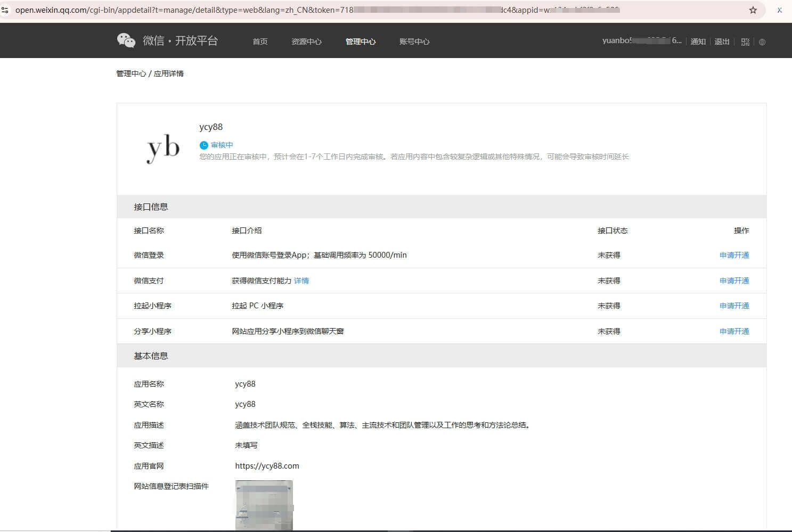The image size is (792, 532).
Task: Click the blue clock review status icon
Action: (x=203, y=145)
